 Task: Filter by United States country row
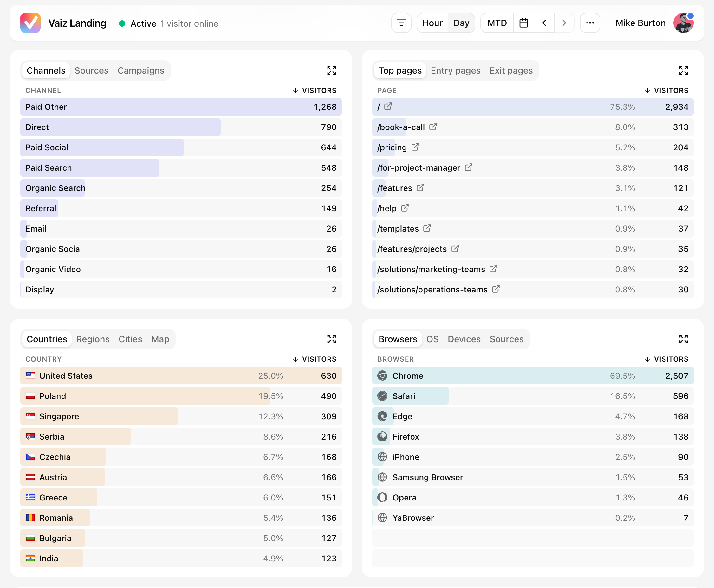tap(181, 376)
